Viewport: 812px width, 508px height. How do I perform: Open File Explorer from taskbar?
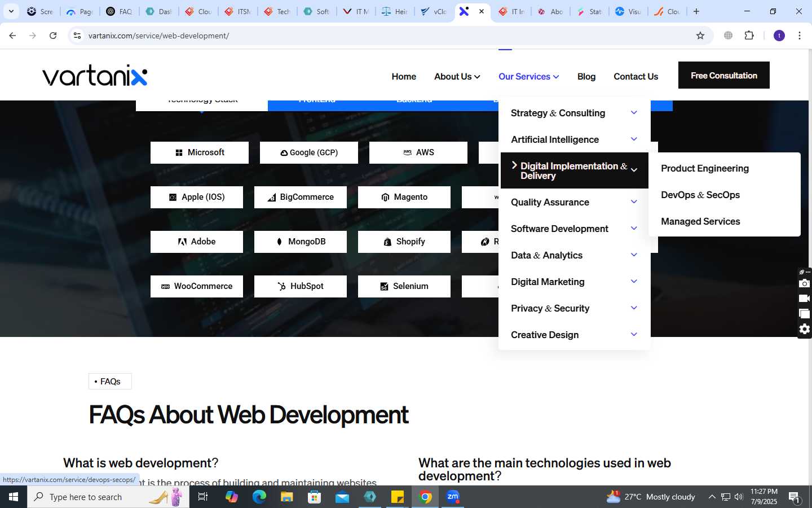286,497
